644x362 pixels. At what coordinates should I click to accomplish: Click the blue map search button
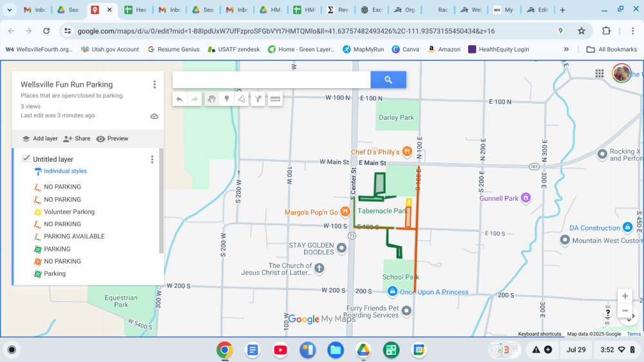[388, 80]
